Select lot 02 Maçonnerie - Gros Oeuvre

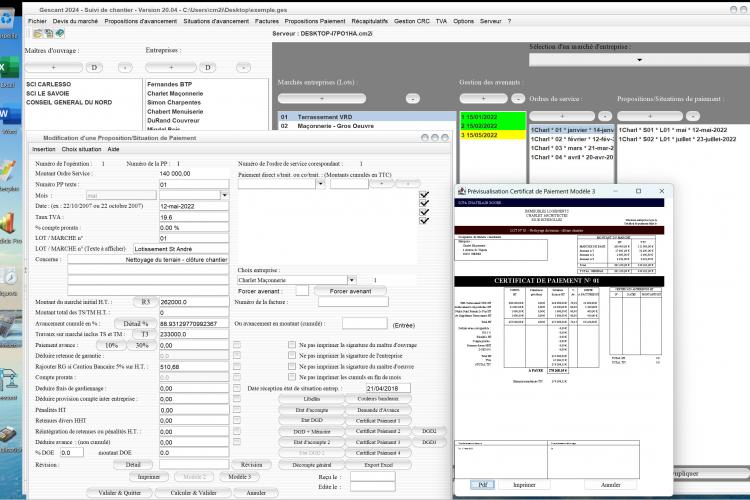pos(367,126)
